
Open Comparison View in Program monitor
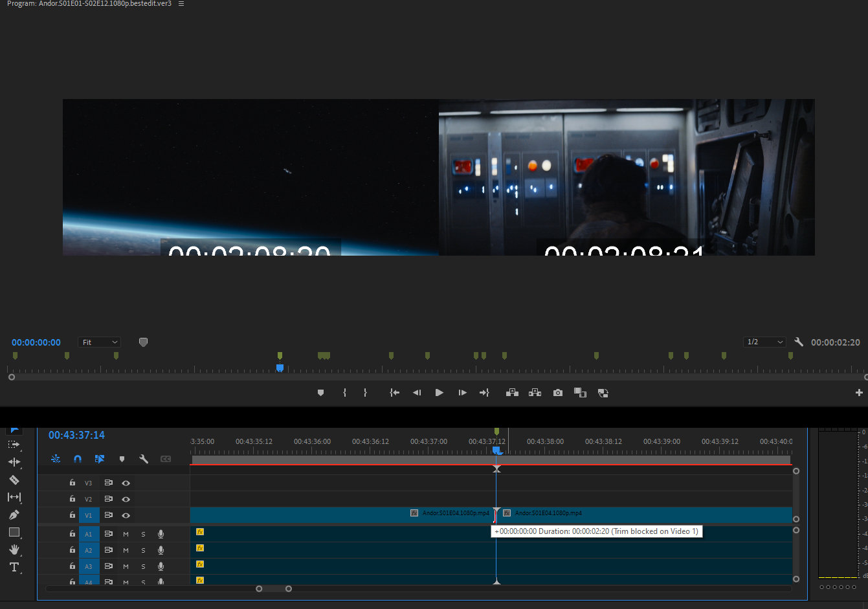coord(580,393)
